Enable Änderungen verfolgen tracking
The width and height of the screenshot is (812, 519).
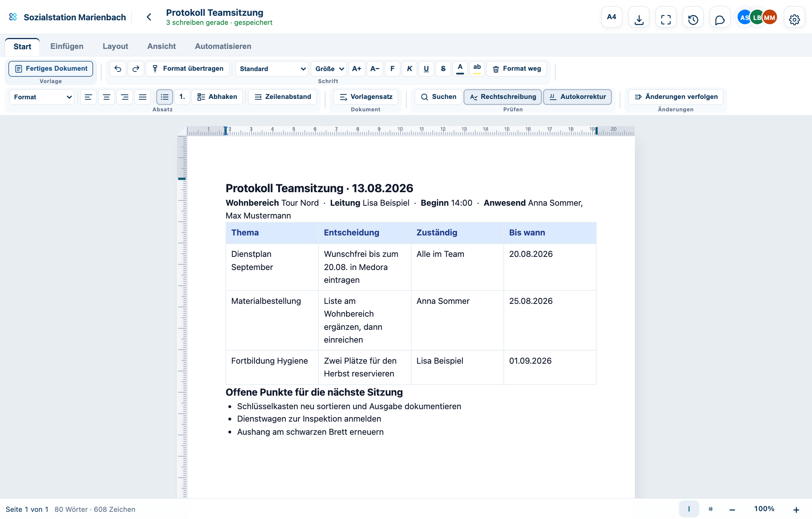(x=676, y=97)
